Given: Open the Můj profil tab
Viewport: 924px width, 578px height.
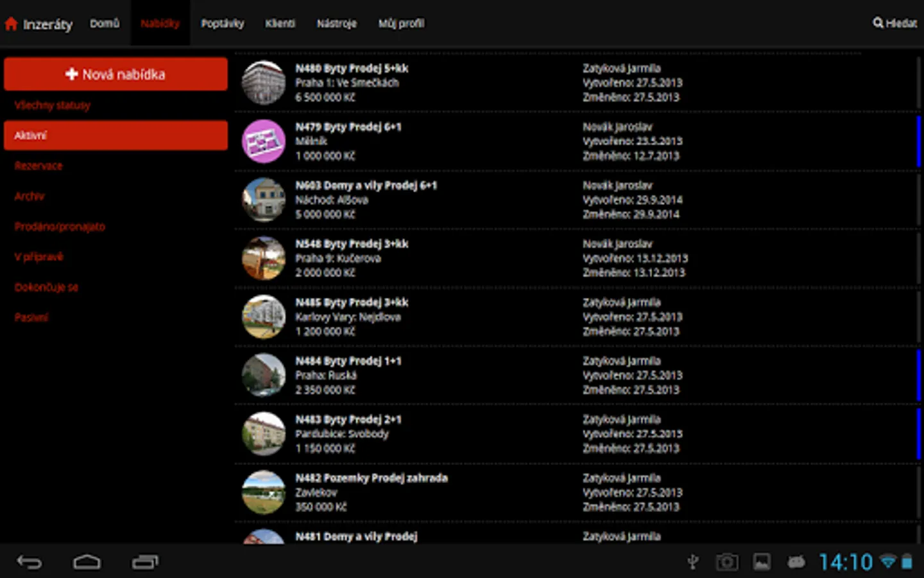Looking at the screenshot, I should [x=401, y=23].
